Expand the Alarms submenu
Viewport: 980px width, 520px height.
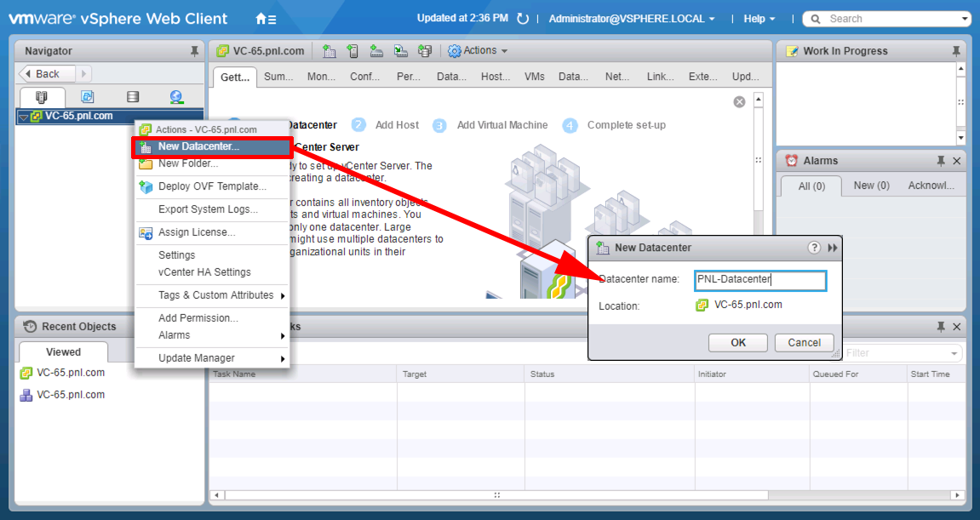pos(283,335)
